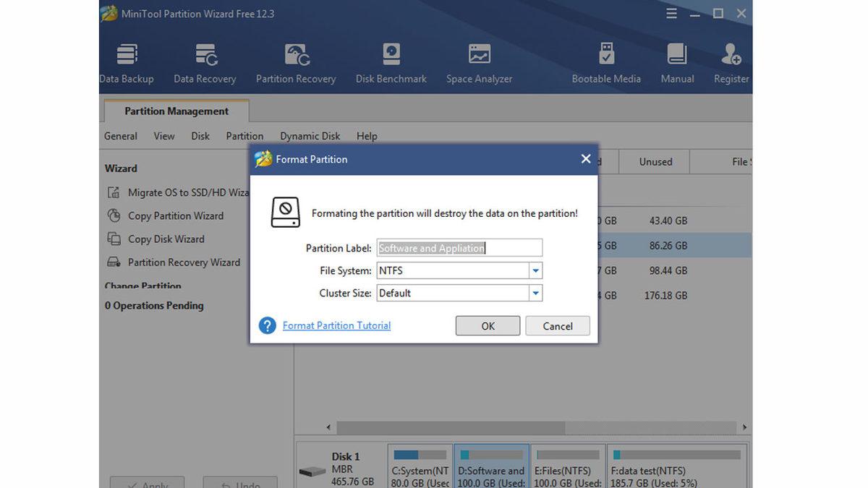Viewport: 868px width, 488px height.
Task: Edit the Partition Label text field
Action: pyautogui.click(x=459, y=247)
